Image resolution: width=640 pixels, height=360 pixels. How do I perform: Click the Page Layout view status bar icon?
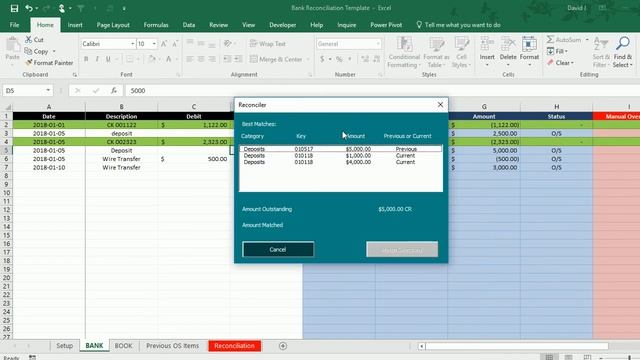[x=568, y=357]
